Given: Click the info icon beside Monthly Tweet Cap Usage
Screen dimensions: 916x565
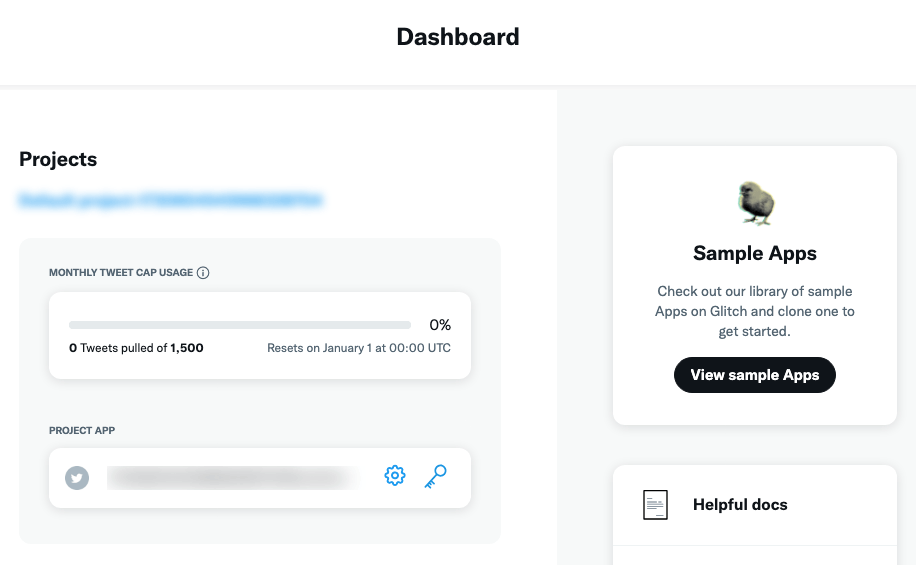Looking at the screenshot, I should [203, 272].
